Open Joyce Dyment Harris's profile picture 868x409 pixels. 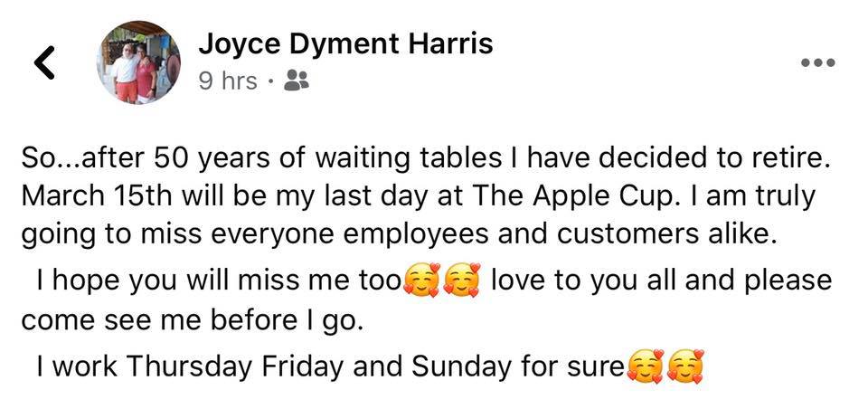pos(139,62)
